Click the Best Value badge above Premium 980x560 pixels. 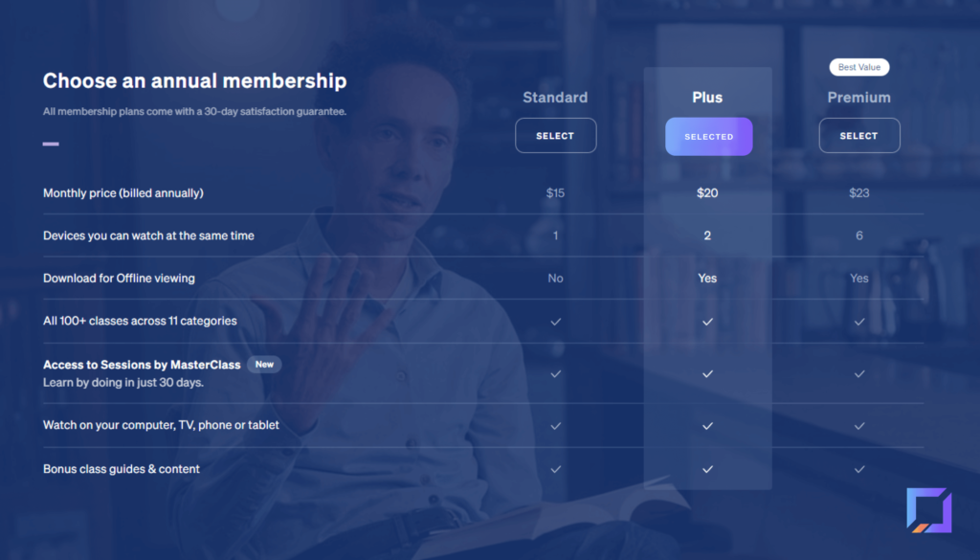pos(858,67)
